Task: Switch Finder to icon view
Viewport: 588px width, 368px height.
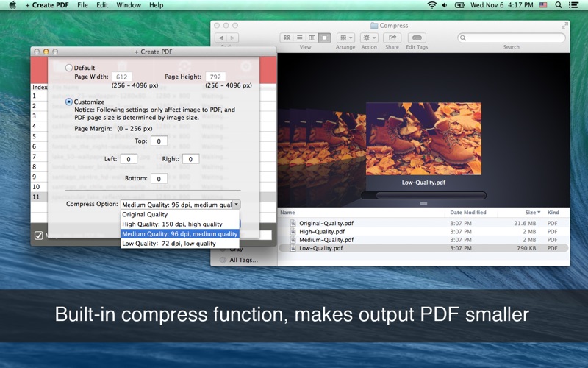Action: pyautogui.click(x=287, y=38)
